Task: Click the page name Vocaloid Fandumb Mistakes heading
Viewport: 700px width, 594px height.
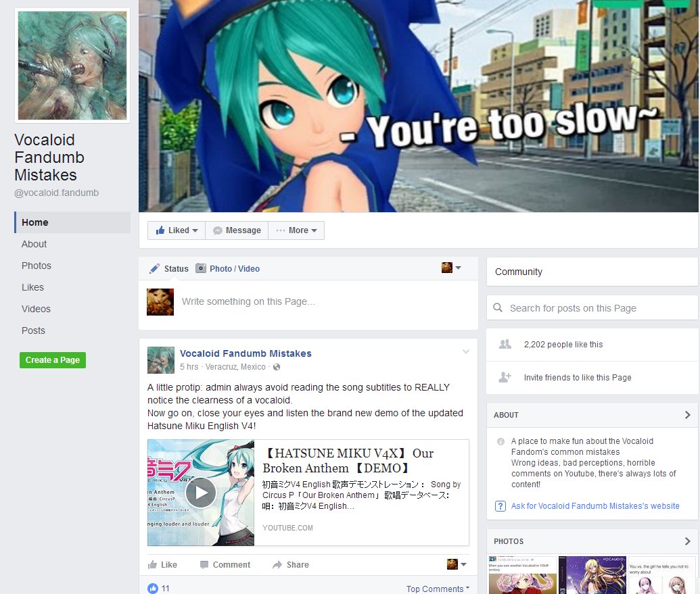Action: 49,157
